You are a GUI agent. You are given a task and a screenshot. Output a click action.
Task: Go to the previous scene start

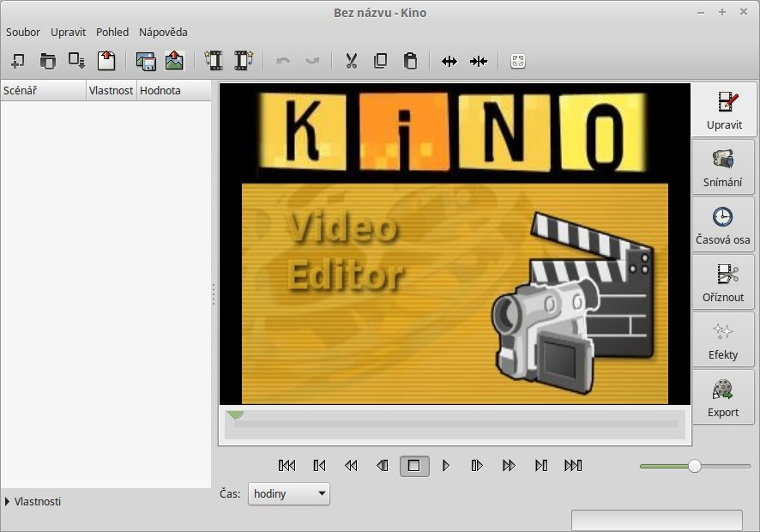(319, 466)
